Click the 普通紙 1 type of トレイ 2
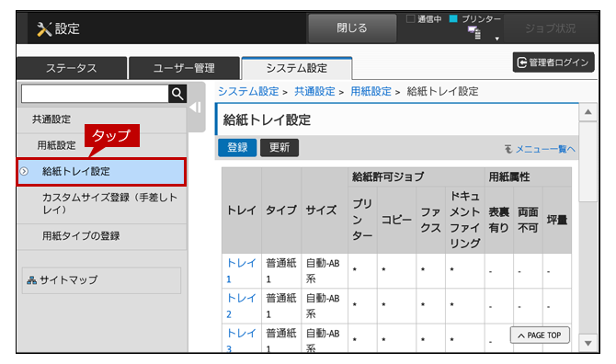The width and height of the screenshot is (616, 364). pos(281,306)
